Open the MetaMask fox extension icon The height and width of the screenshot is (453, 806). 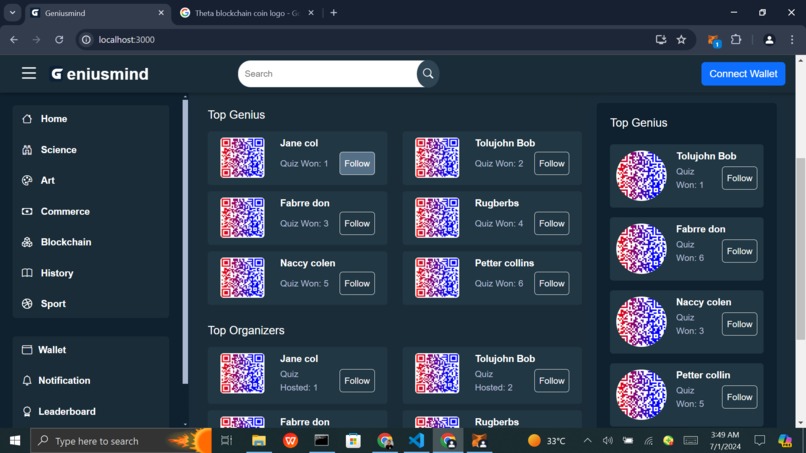713,40
